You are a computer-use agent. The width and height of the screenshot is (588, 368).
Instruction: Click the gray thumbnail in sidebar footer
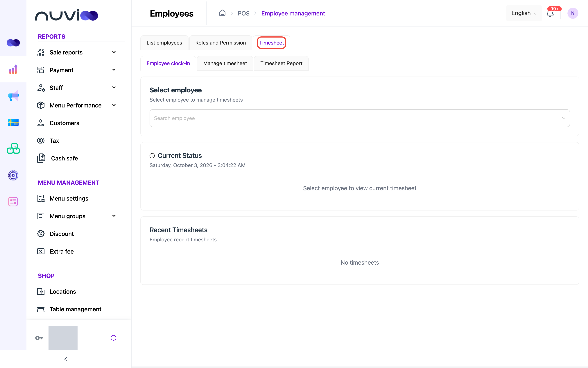[63, 338]
